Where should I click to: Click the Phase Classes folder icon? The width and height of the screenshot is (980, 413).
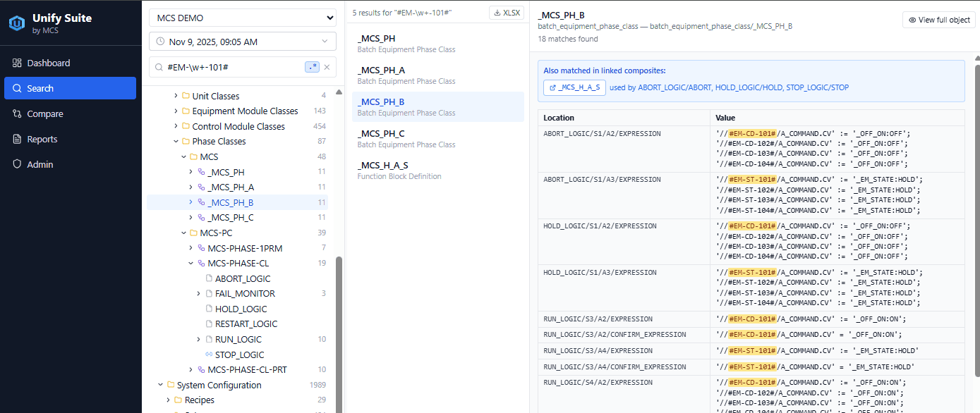pos(186,142)
